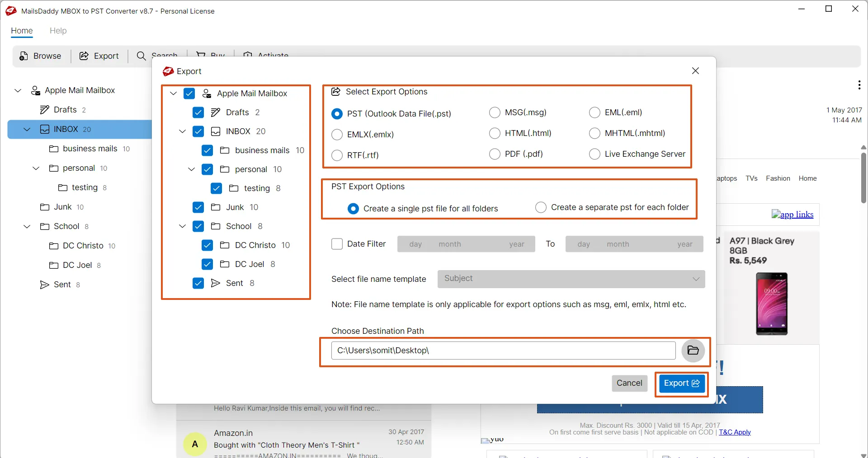
Task: Collapse the School folder in the sidebar
Action: point(26,226)
